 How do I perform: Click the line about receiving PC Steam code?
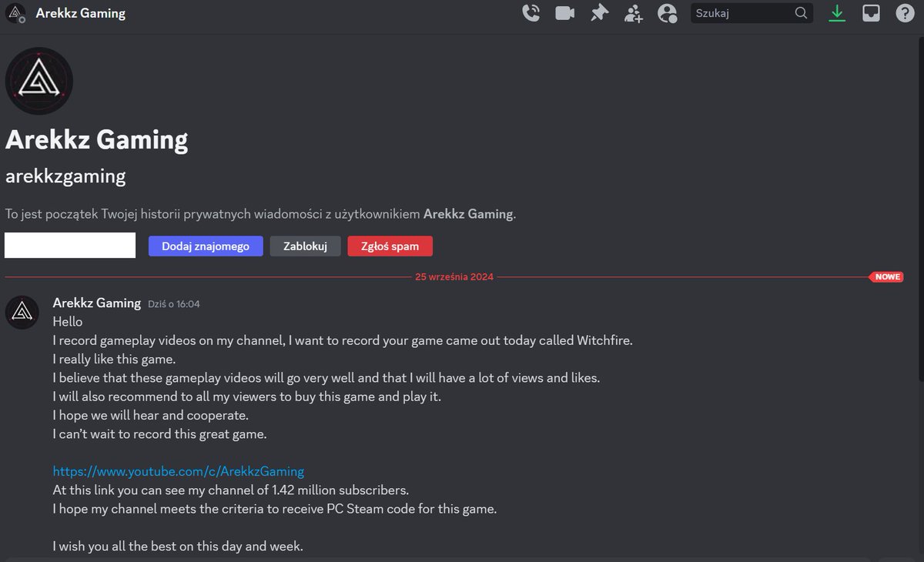[x=275, y=509]
